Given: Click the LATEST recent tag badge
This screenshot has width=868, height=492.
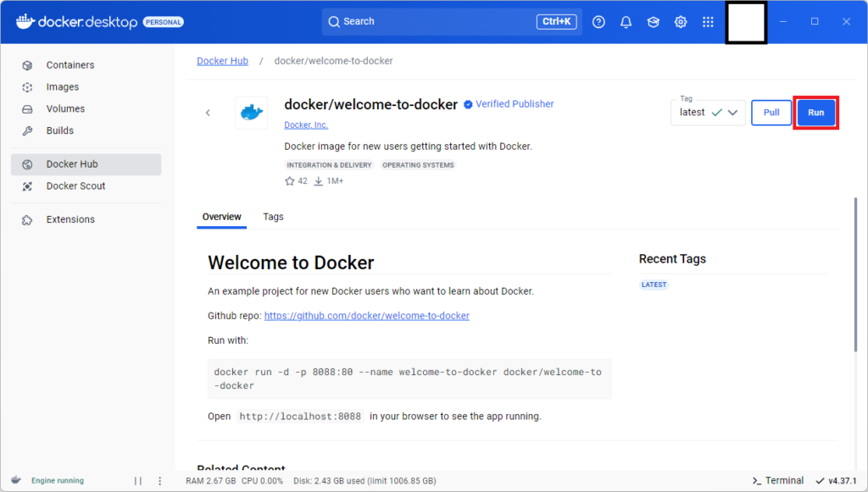Looking at the screenshot, I should click(x=654, y=285).
